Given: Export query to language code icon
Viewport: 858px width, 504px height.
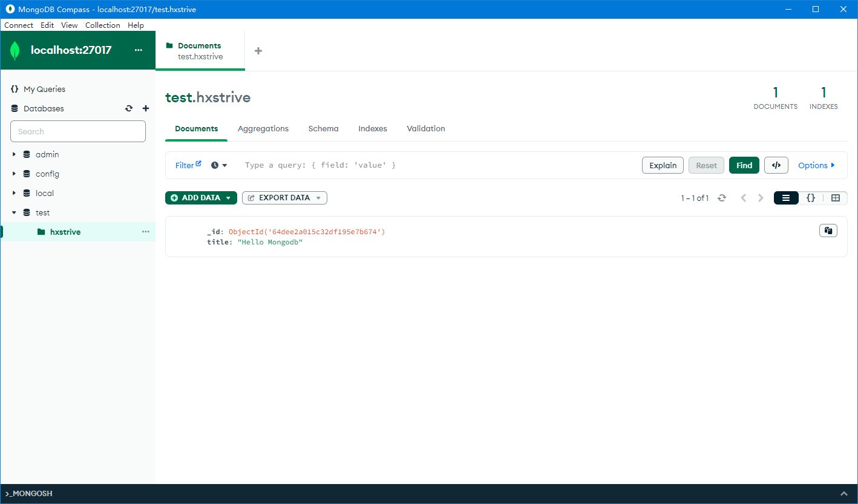Looking at the screenshot, I should pos(776,165).
